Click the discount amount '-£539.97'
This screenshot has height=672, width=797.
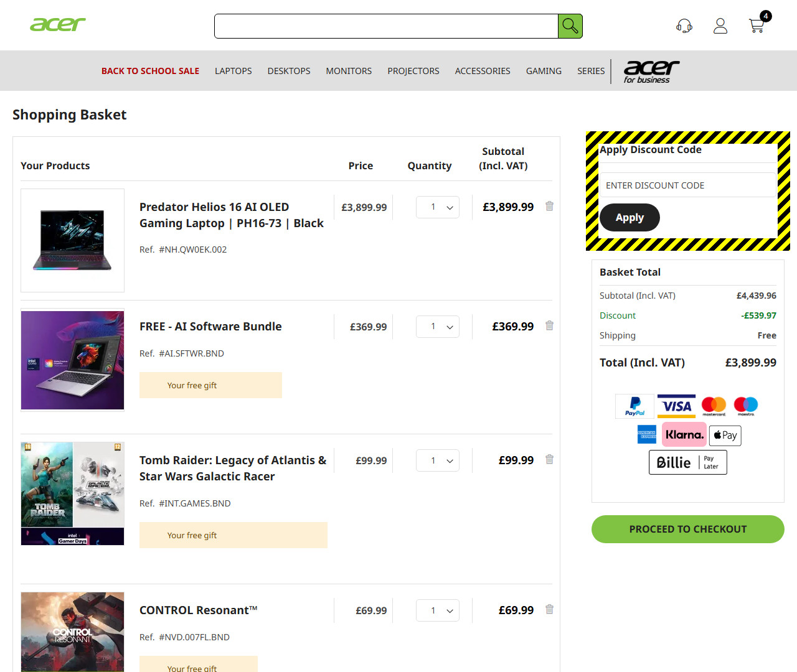[758, 315]
